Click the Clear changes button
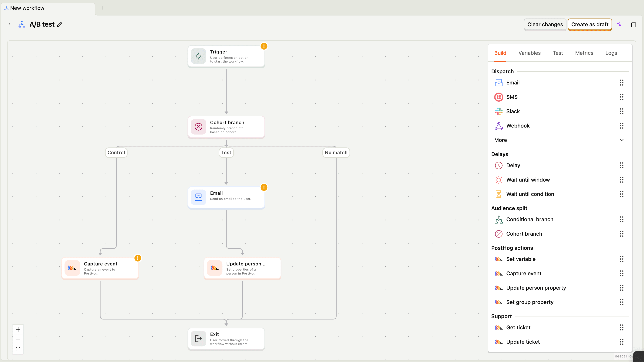This screenshot has height=362, width=644. [545, 24]
